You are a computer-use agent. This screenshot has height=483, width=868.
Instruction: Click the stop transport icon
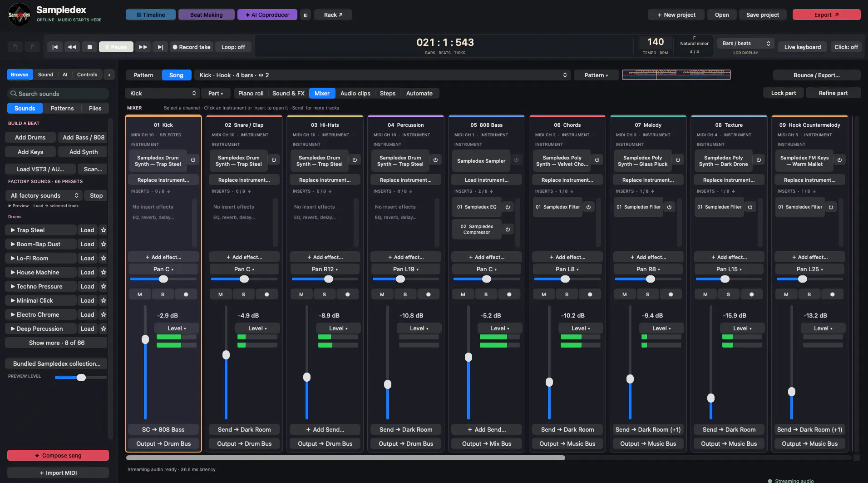pos(89,47)
